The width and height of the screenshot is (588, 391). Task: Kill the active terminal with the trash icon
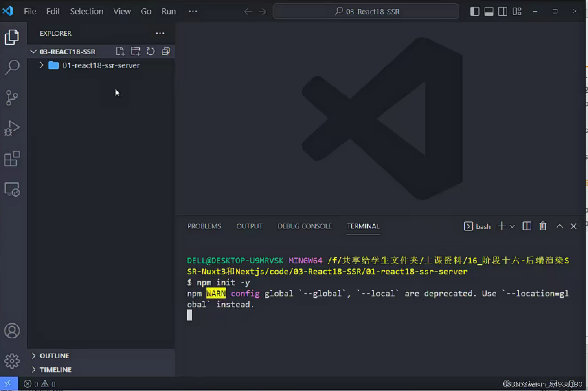[543, 226]
